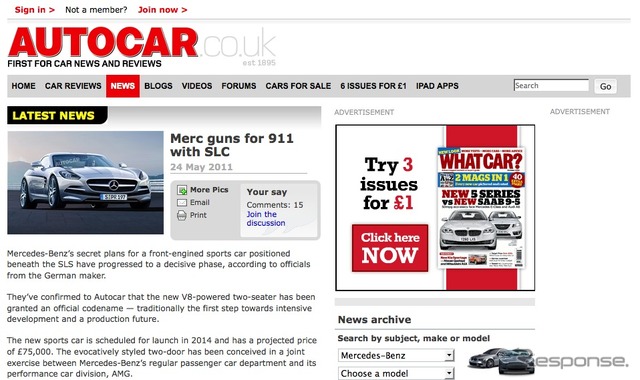Click the headline Merc guns for 911 with SLC
Viewport: 640px width, 380px height.
click(x=232, y=145)
